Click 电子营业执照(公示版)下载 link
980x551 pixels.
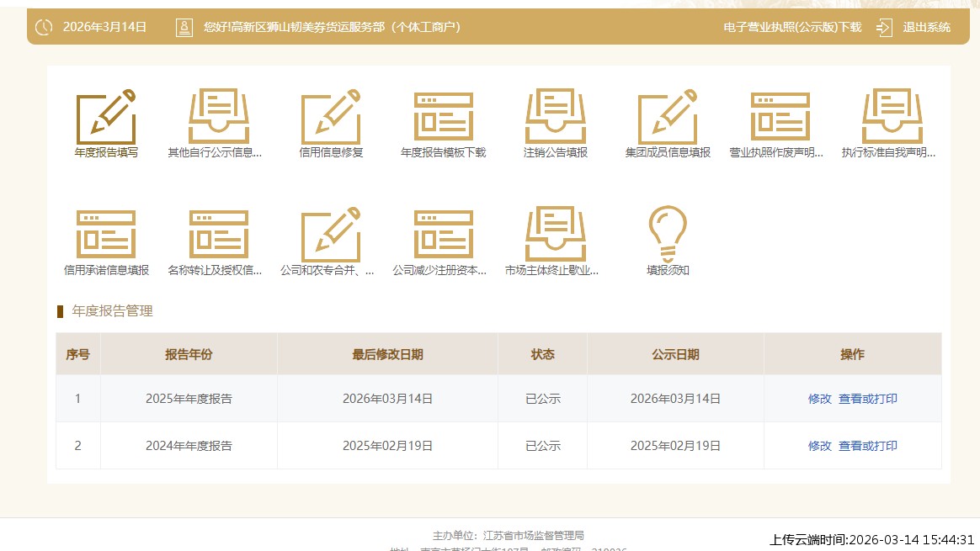(x=792, y=27)
